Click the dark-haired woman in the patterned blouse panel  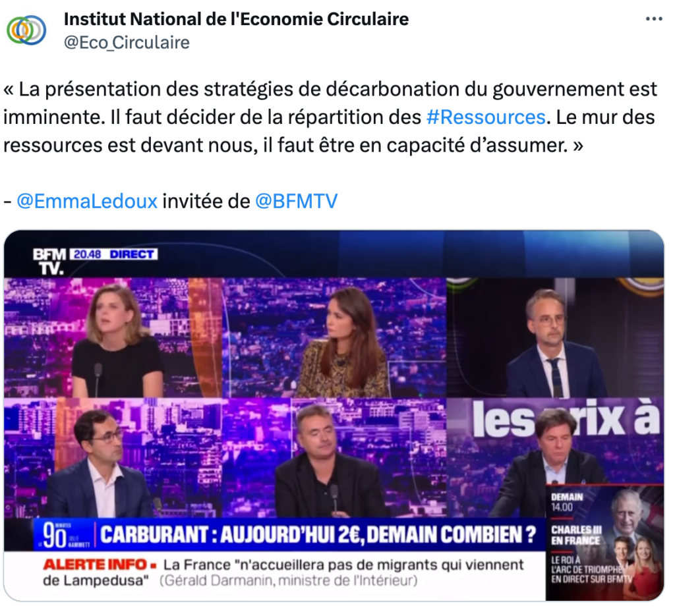(x=334, y=338)
